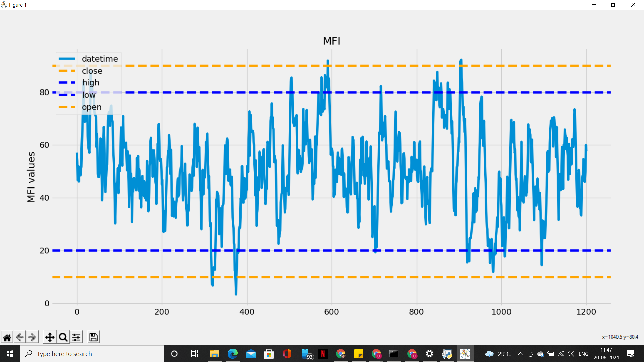This screenshot has width=644, height=362.
Task: Save the figure with floppy icon
Action: (x=94, y=337)
